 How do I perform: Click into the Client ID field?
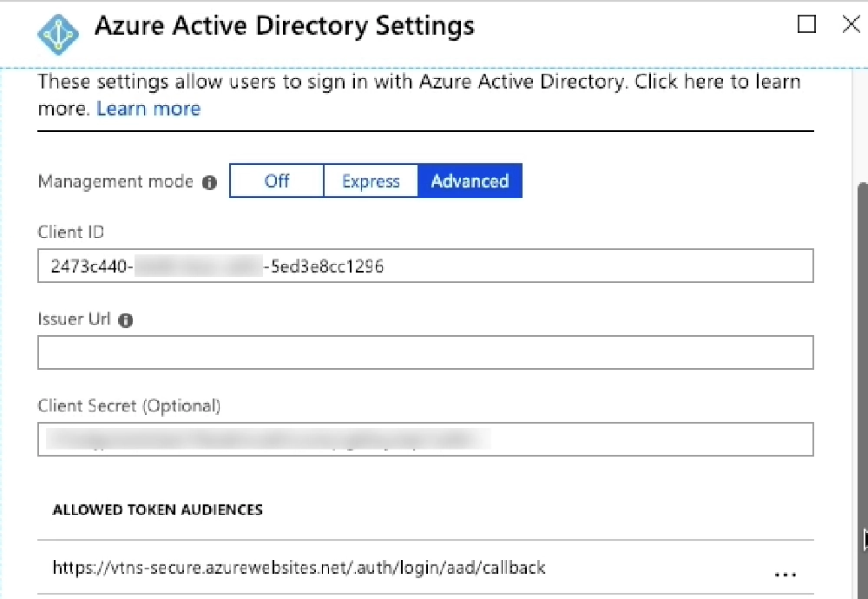[x=425, y=266]
